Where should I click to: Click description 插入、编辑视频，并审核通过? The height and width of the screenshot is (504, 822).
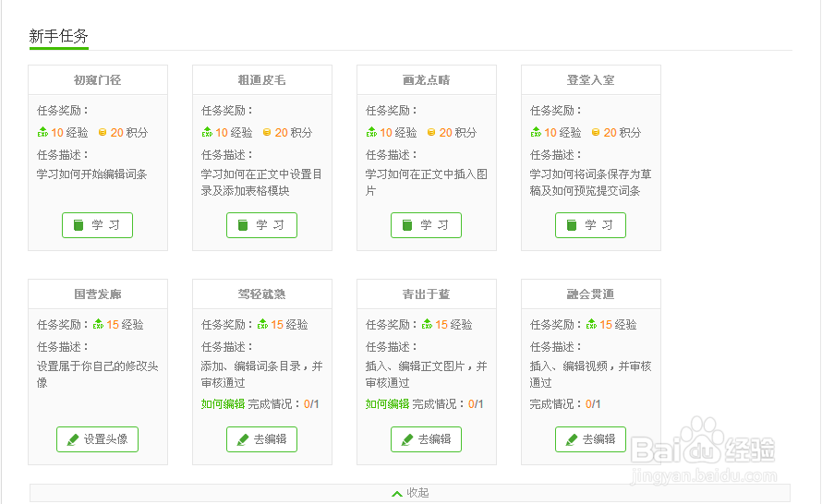[x=590, y=374]
